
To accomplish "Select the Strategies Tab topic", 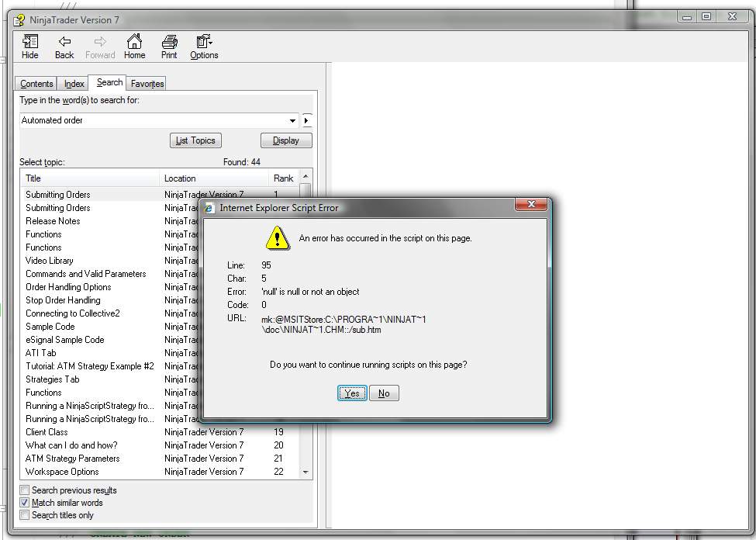I will (53, 379).
